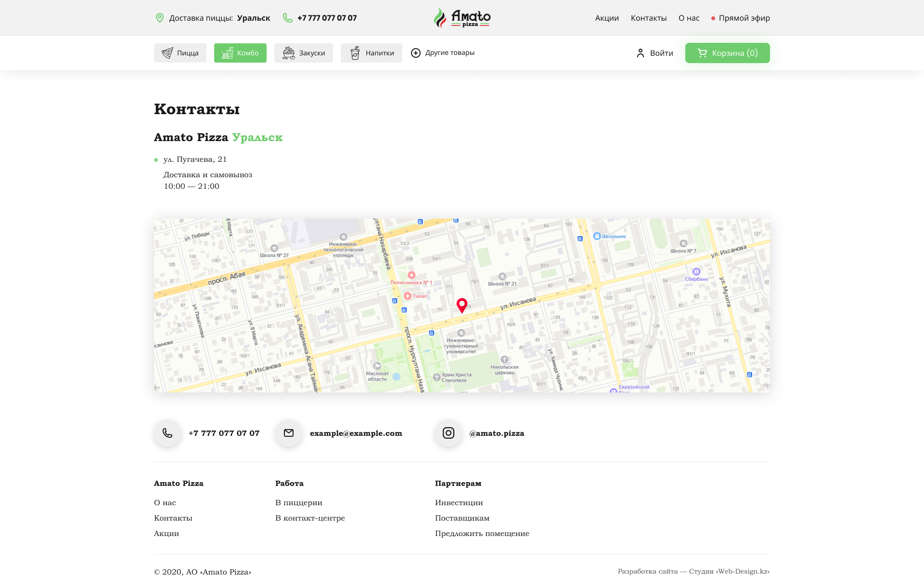Screen dimensions: 924x588
Task: Click the Поликлиника № 1 map marker
Action: 411,275
